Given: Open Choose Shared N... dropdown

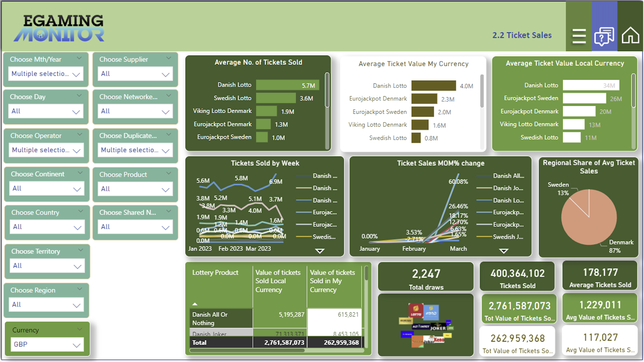Looking at the screenshot, I should 135,227.
